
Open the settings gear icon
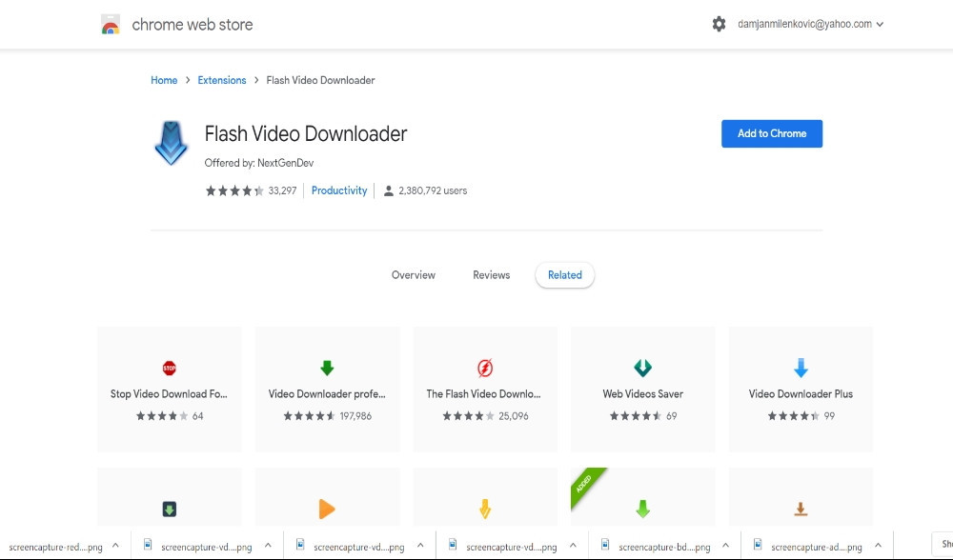[719, 25]
